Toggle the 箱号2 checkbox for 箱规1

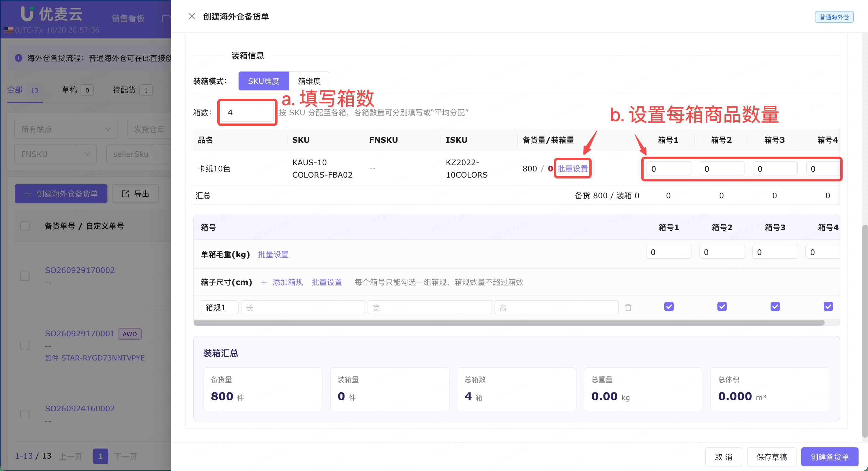tap(722, 306)
